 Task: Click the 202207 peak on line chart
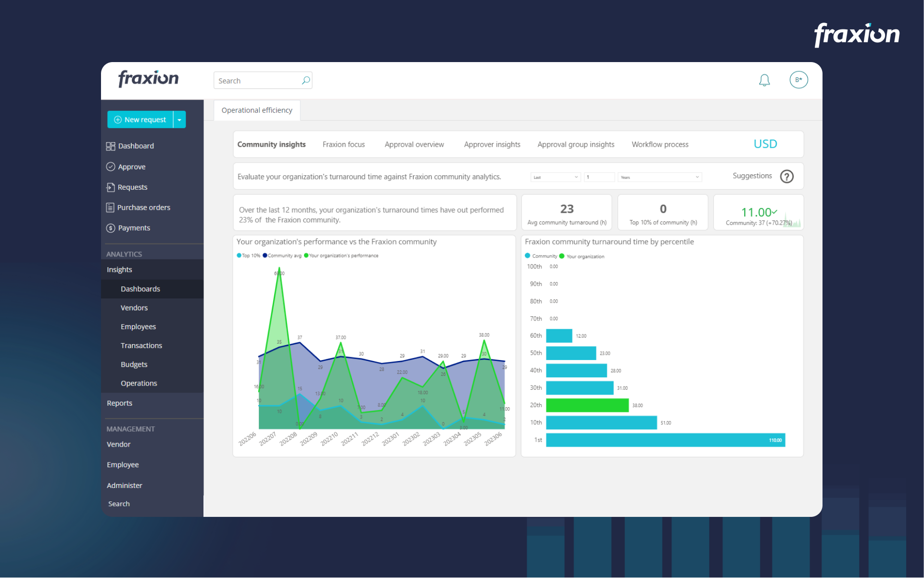tap(279, 269)
